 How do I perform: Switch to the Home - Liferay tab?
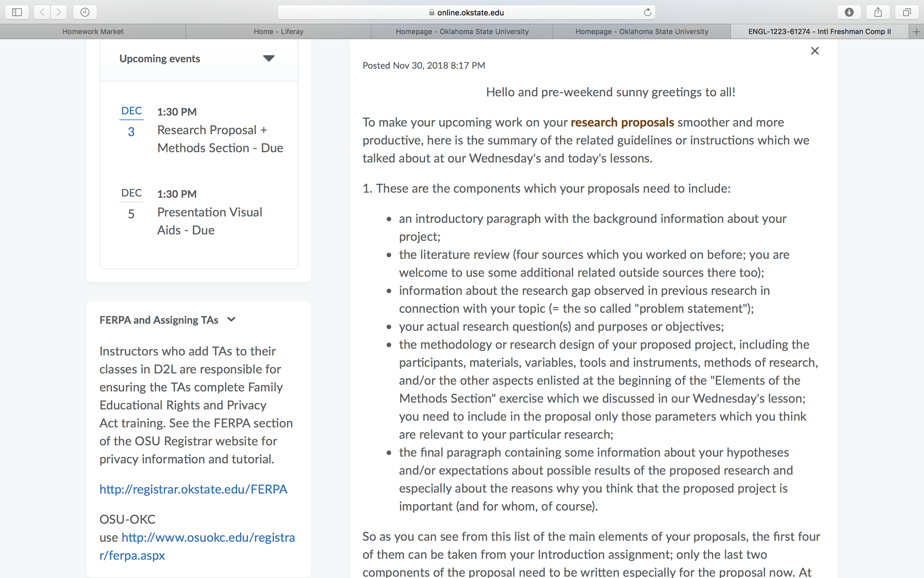click(x=278, y=32)
